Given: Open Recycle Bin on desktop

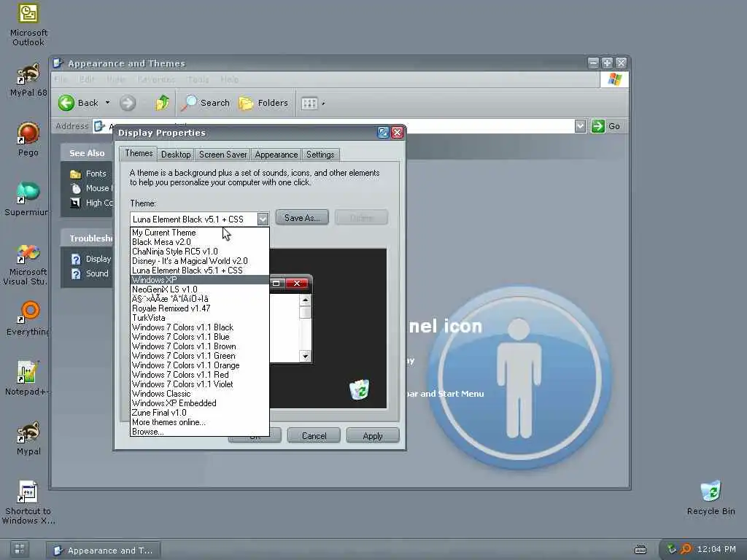Looking at the screenshot, I should (711, 498).
